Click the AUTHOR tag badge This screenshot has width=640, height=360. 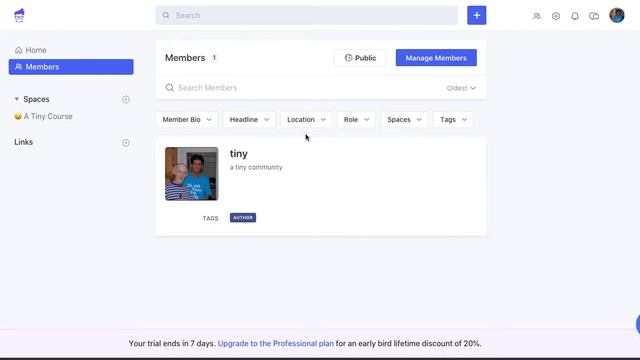point(243,218)
